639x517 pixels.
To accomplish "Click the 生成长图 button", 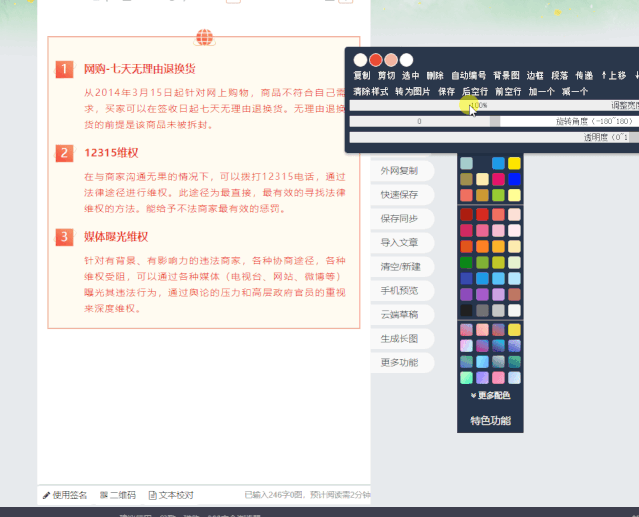I will (400, 338).
